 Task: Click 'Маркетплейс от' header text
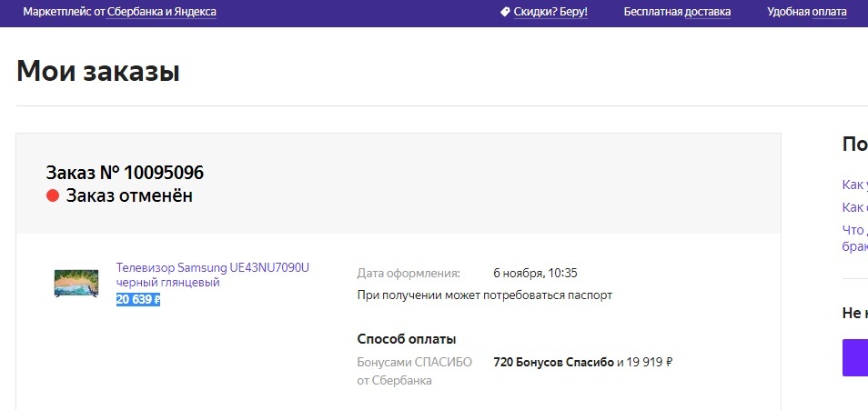point(64,12)
